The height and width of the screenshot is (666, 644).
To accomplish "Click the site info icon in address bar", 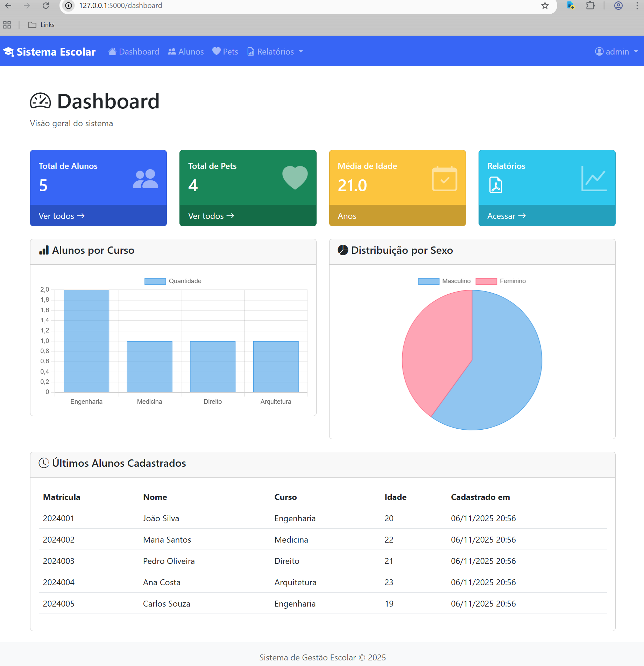I will (69, 6).
